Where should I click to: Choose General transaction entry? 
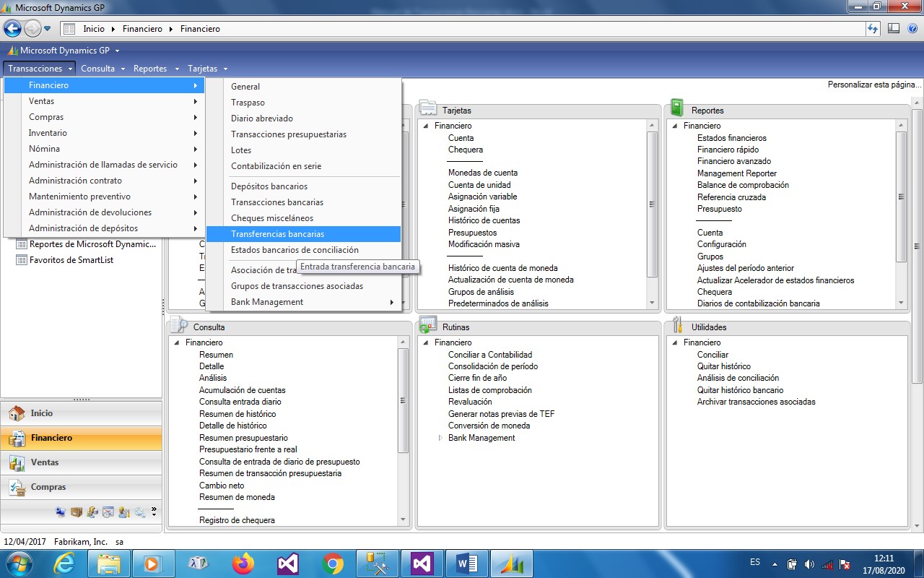[x=303, y=87]
